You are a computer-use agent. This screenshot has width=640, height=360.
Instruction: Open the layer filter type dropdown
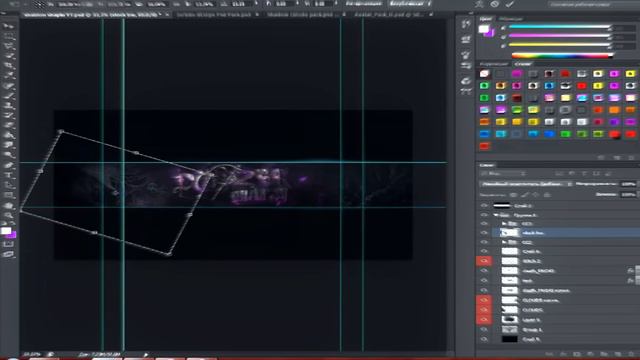pyautogui.click(x=503, y=174)
